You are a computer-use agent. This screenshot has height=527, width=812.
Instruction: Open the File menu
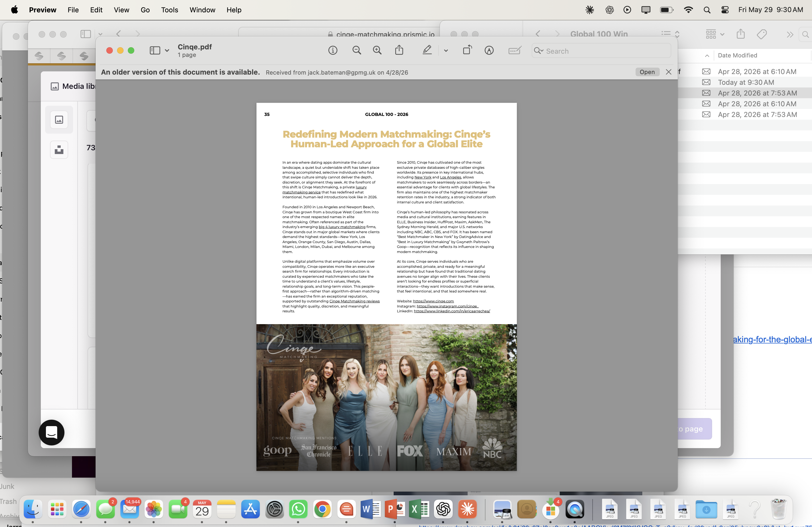tap(73, 10)
